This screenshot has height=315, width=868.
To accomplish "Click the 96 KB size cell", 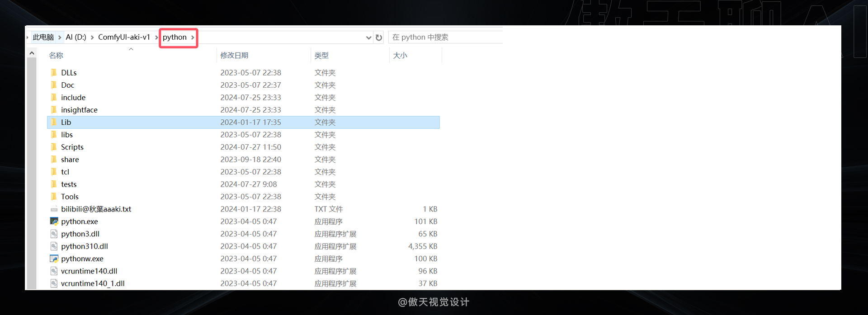I will [x=428, y=271].
